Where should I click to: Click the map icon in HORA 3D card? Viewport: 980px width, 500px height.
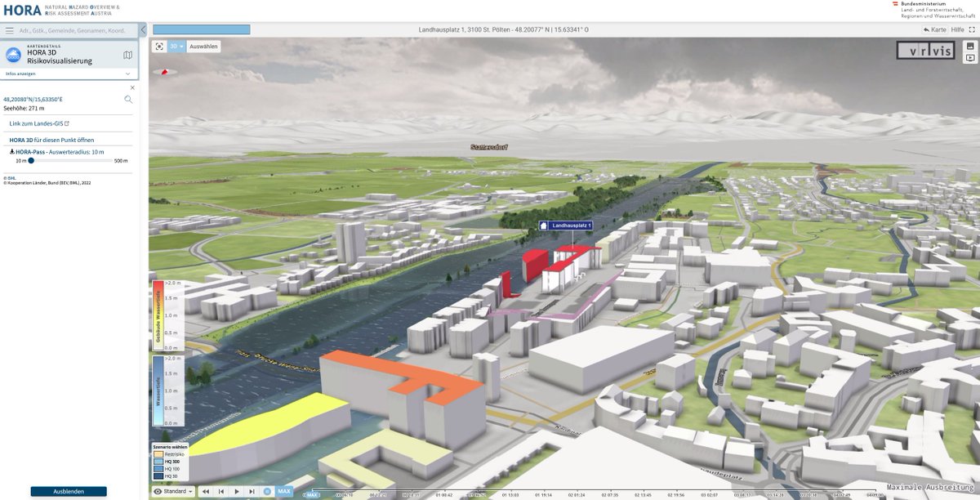127,56
